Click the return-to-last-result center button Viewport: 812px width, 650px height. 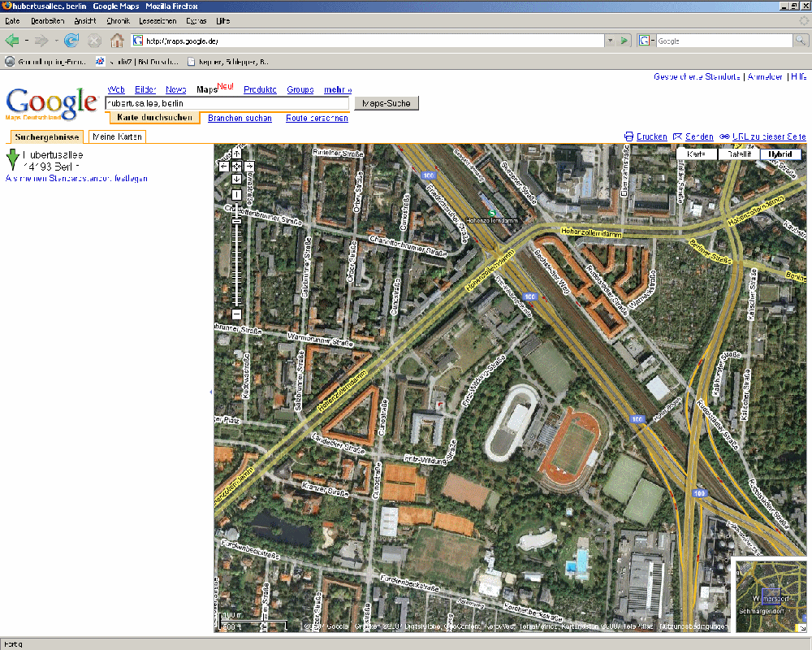click(x=236, y=166)
